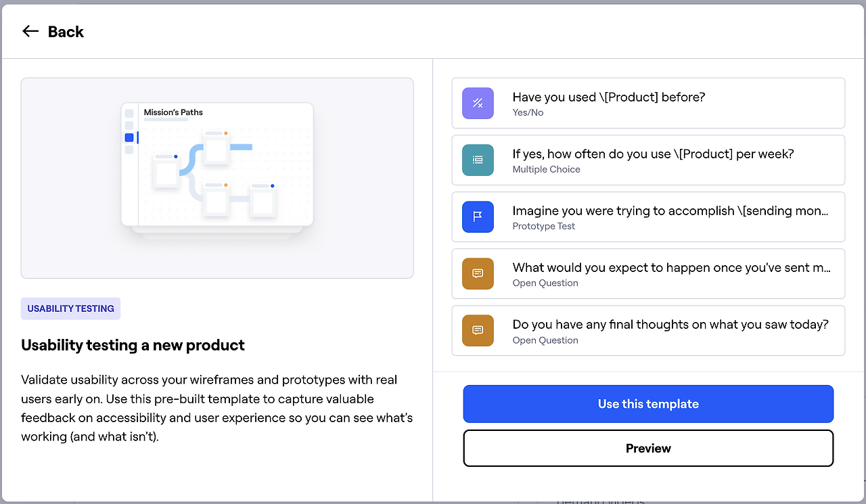Click the Mission's Paths preview thumbnail
Screen dimensions: 866x504
coord(217,177)
